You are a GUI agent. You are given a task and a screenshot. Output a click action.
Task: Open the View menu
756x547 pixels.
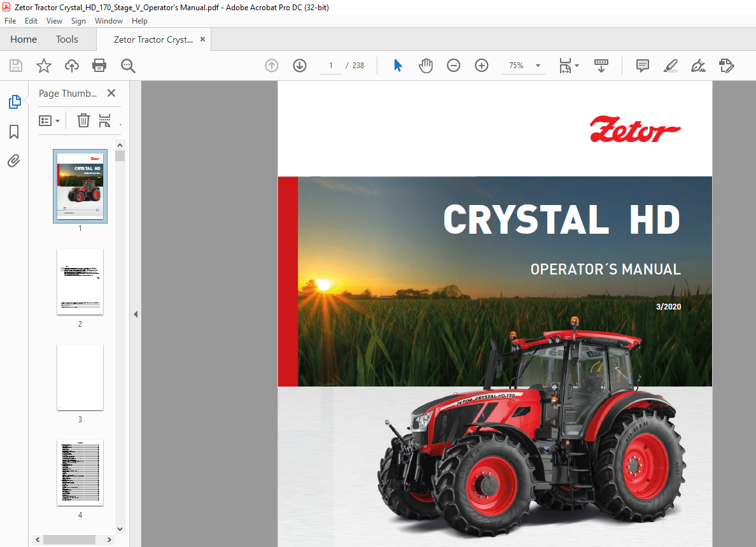click(x=54, y=21)
